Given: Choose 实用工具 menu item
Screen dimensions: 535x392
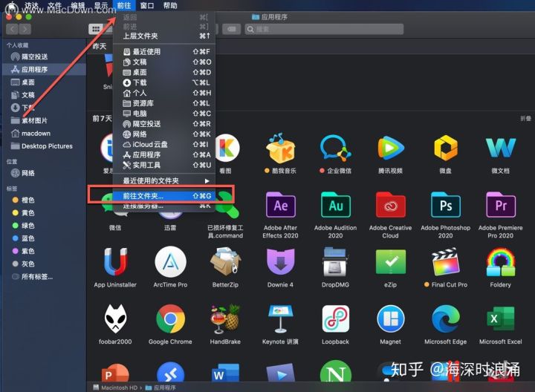Looking at the screenshot, I should click(164, 165).
